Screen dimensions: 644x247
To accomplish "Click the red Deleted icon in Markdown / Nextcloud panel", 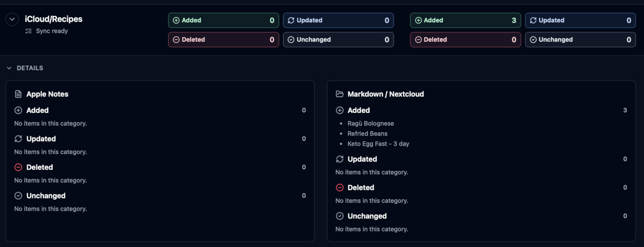I will pyautogui.click(x=340, y=188).
